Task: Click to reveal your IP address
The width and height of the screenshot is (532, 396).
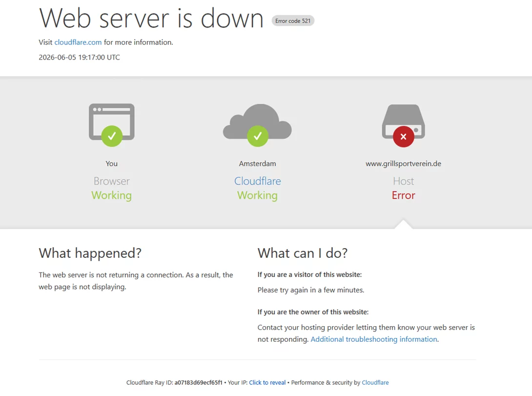Action: pyautogui.click(x=267, y=382)
